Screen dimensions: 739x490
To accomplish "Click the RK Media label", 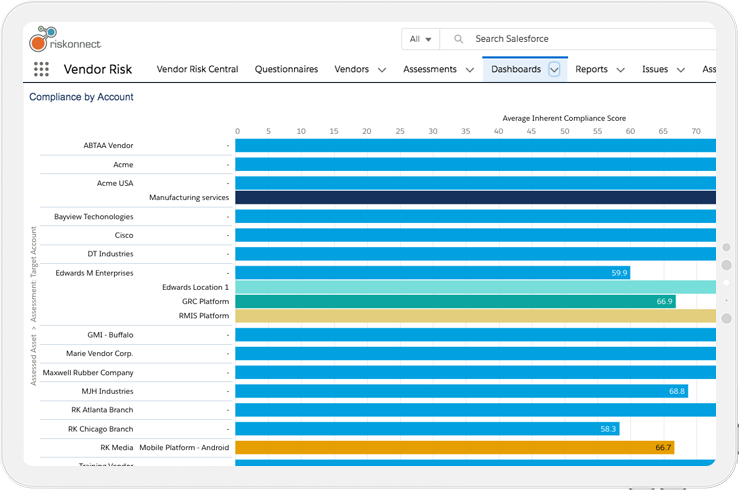I will coord(117,448).
